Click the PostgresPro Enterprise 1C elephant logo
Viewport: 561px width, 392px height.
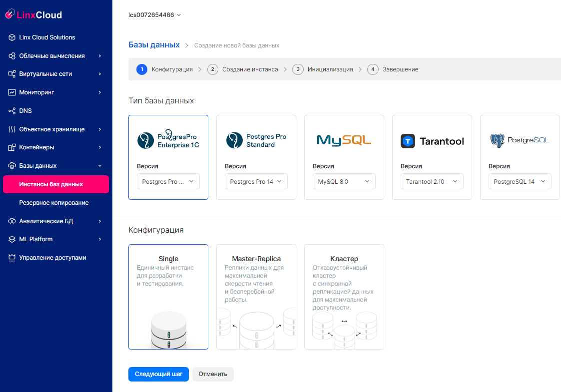[145, 140]
